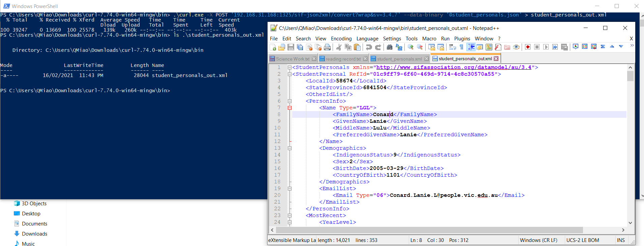Screen dimensions: 644x246
Task: Click the Copy toolbar icon
Action: (348, 47)
